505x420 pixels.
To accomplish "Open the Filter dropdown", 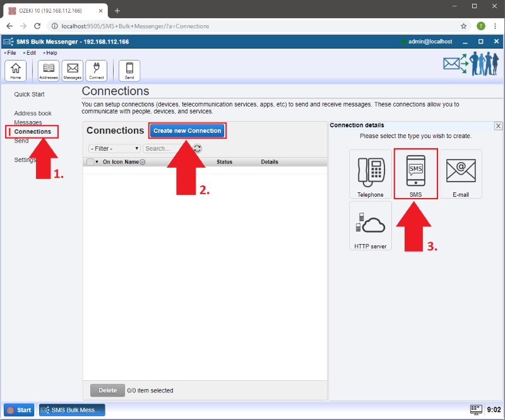I will click(x=115, y=148).
